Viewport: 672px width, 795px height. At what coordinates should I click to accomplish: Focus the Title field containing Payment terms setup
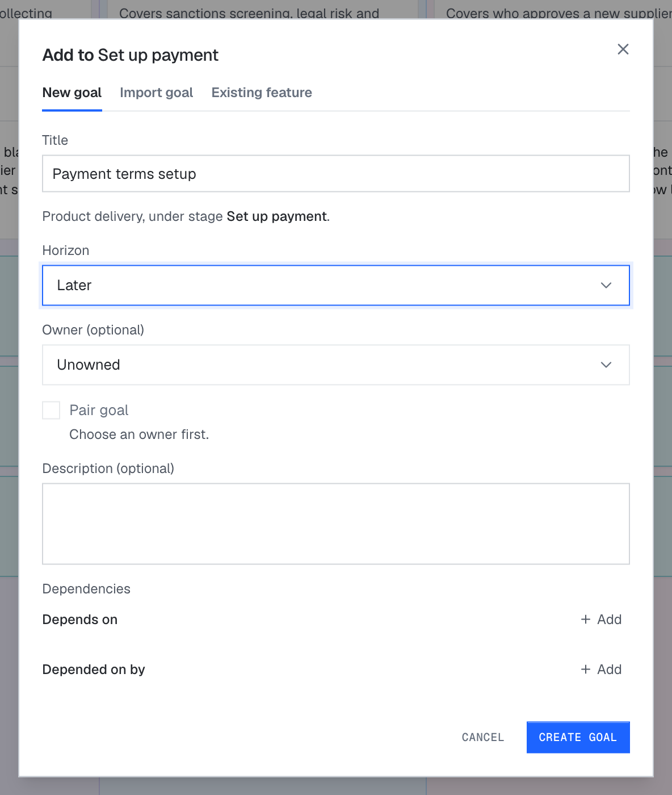tap(336, 174)
